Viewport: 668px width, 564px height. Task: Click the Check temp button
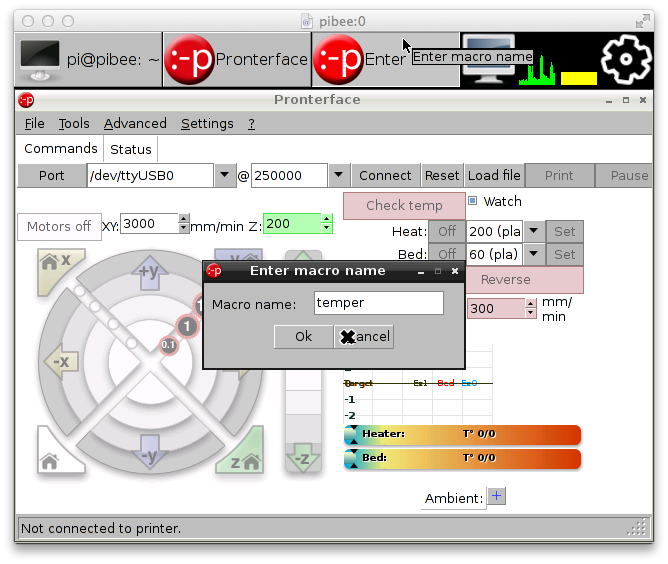404,205
